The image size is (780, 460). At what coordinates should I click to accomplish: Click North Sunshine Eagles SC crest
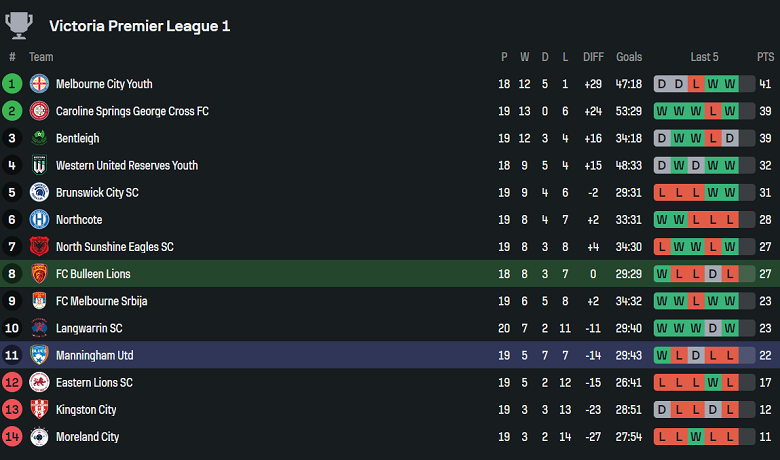(x=39, y=246)
